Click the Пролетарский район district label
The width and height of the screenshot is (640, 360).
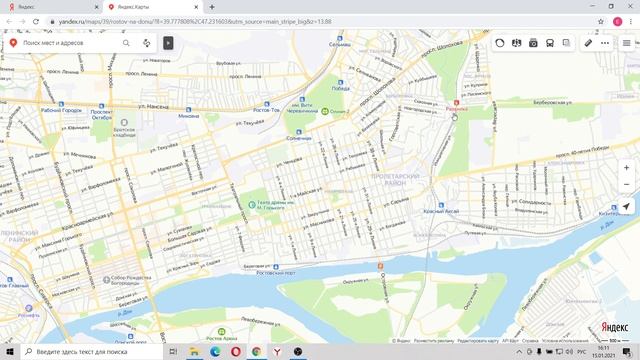tap(395, 180)
